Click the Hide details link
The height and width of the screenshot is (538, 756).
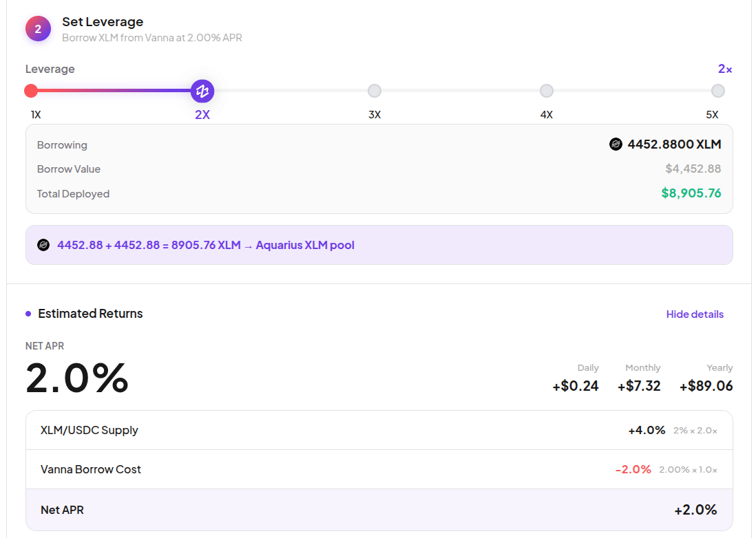coord(695,314)
